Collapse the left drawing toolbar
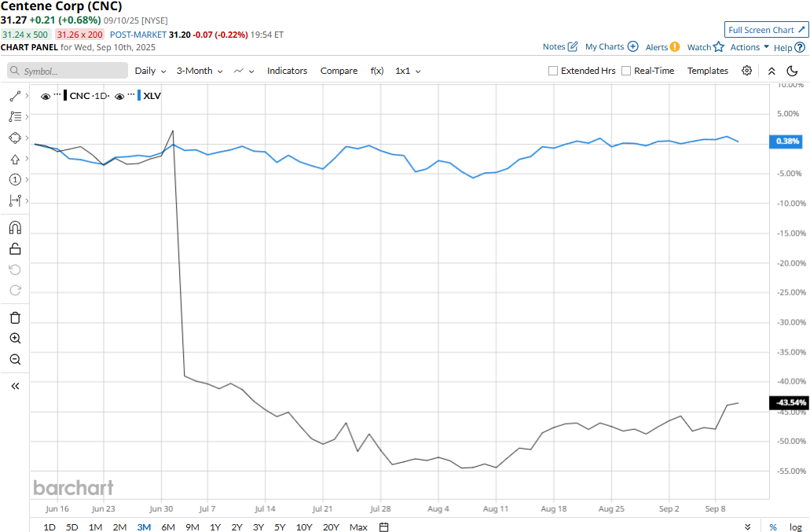 point(15,386)
